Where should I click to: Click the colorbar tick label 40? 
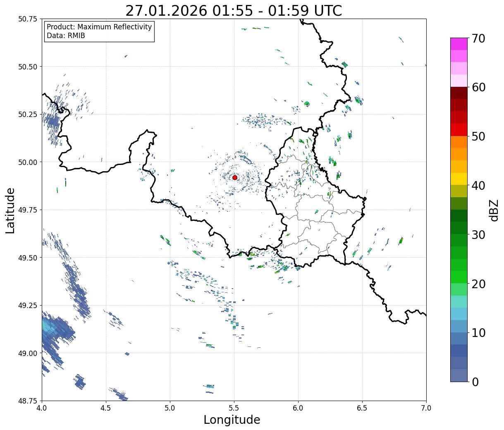(478, 185)
